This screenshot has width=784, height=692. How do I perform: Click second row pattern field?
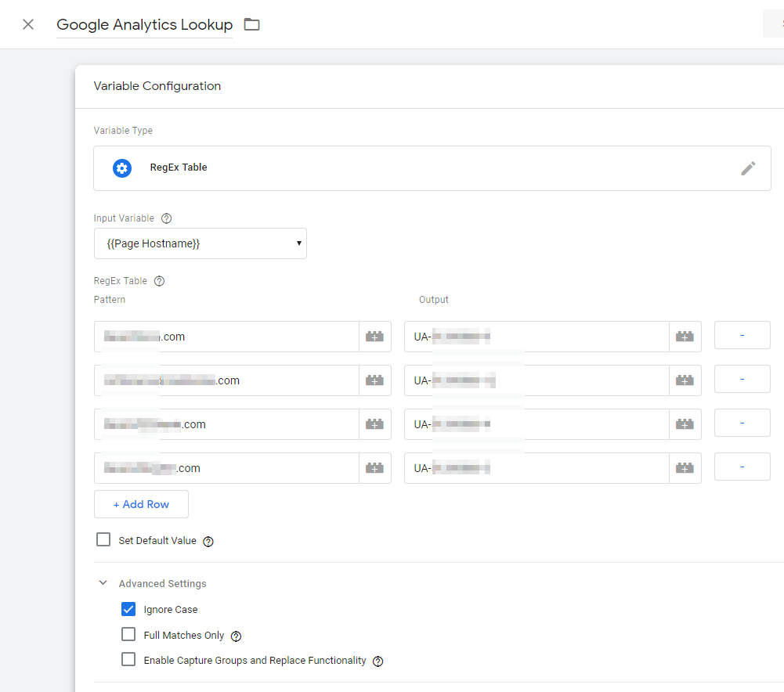coord(226,380)
